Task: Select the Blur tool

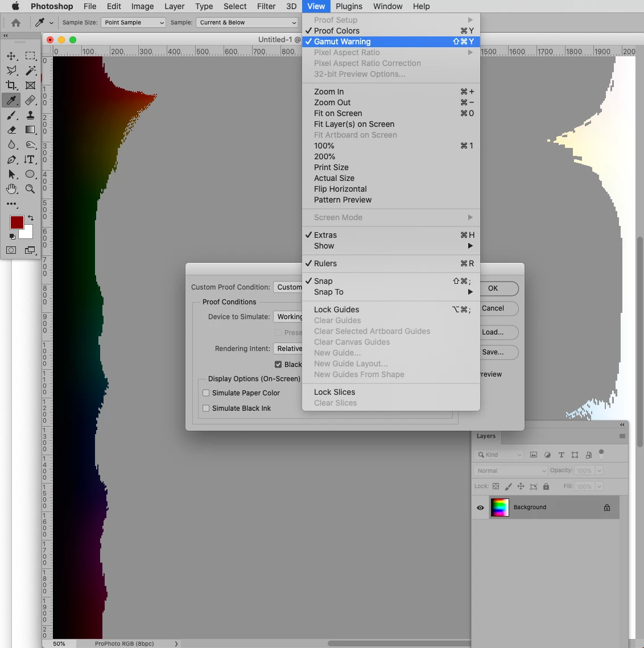Action: pos(11,145)
